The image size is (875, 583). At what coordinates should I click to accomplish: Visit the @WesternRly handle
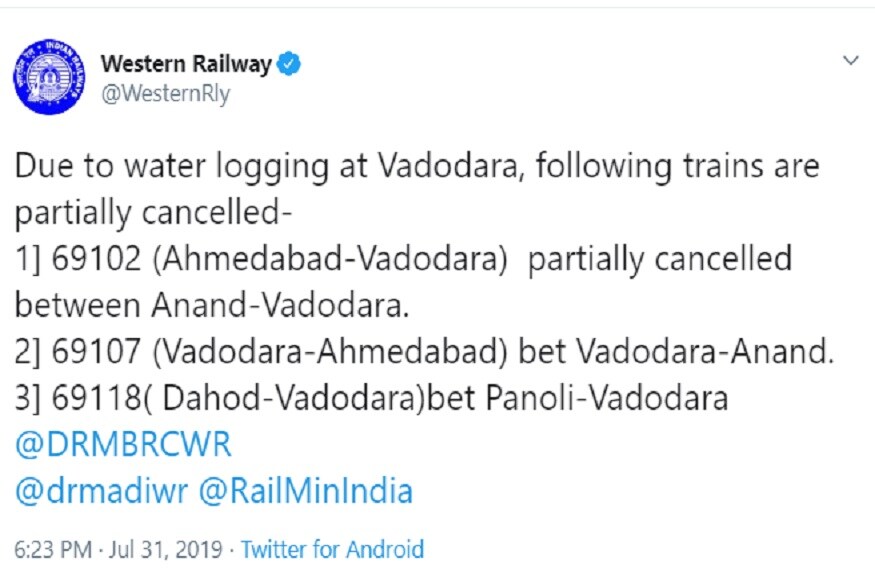pos(165,94)
